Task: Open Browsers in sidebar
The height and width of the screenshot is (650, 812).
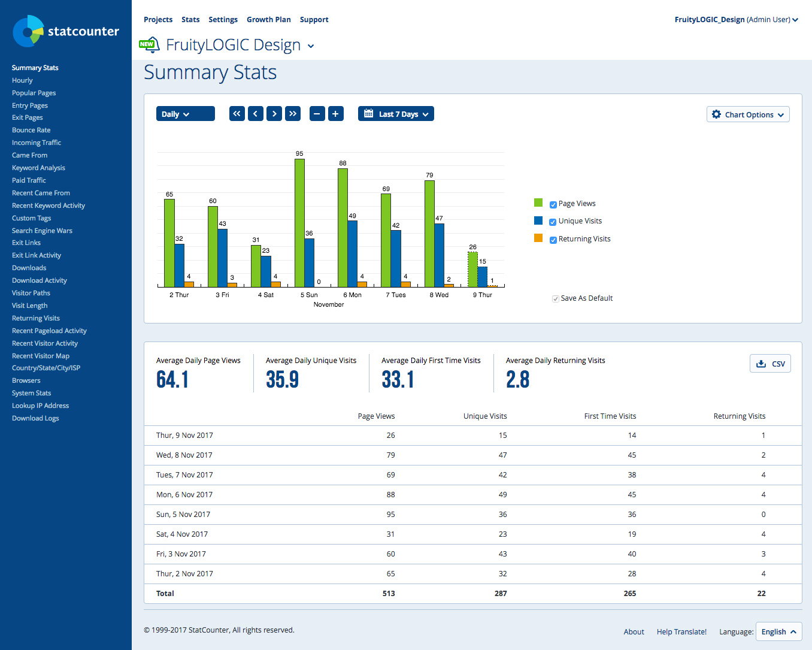Action: tap(26, 380)
